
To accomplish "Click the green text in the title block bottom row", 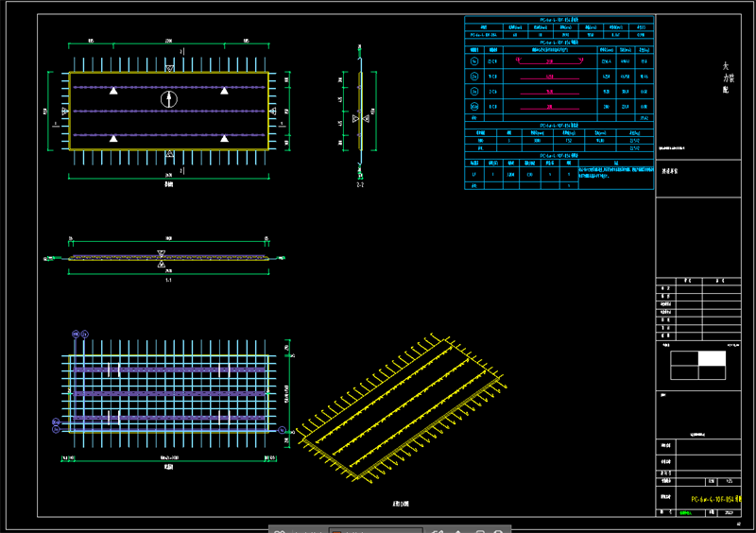I will (x=685, y=513).
